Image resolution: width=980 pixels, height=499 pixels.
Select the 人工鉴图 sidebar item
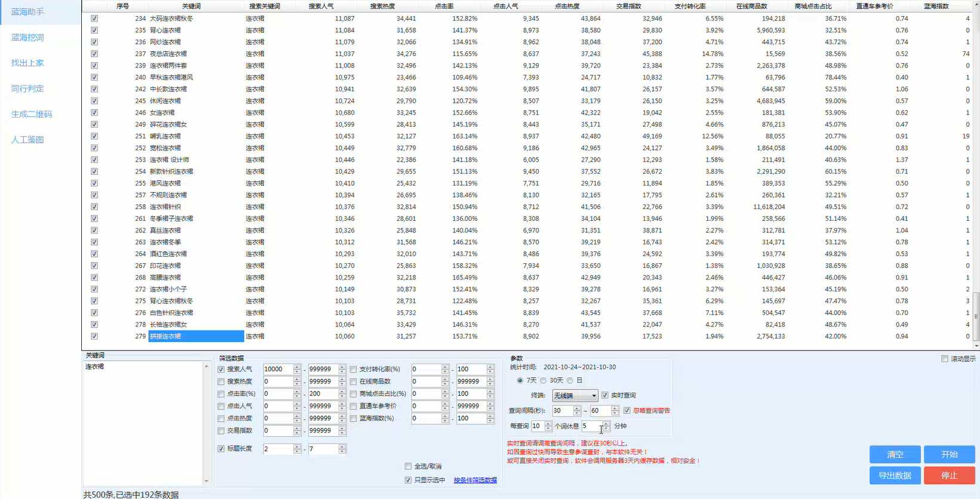point(27,140)
